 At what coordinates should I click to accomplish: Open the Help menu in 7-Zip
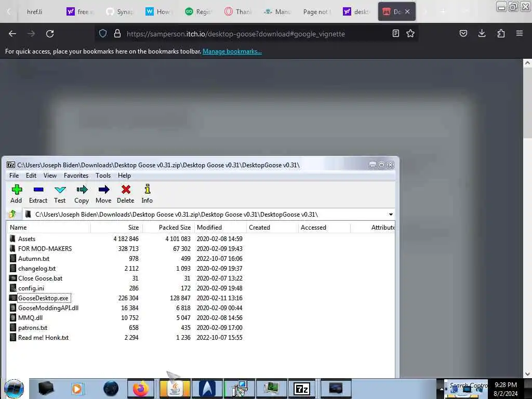coord(124,176)
